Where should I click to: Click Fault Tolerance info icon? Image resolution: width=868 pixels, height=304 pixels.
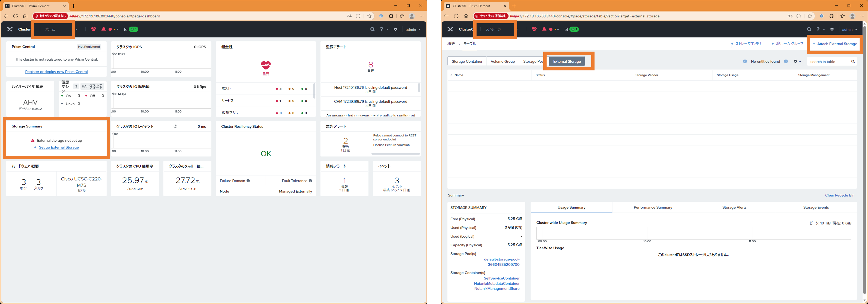pyautogui.click(x=310, y=181)
